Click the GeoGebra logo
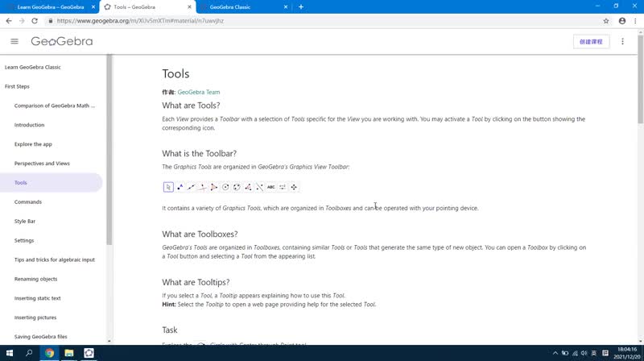This screenshot has width=644, height=361. tap(62, 42)
